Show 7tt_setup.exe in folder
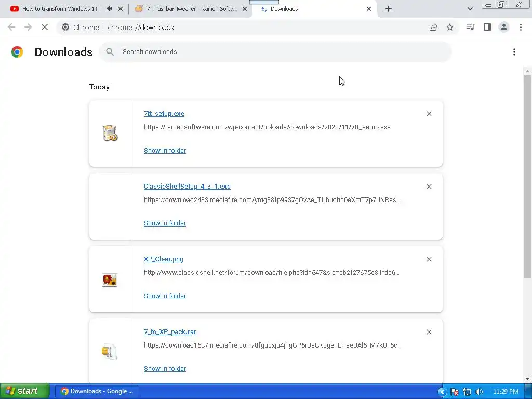The width and height of the screenshot is (532, 399). point(165,150)
